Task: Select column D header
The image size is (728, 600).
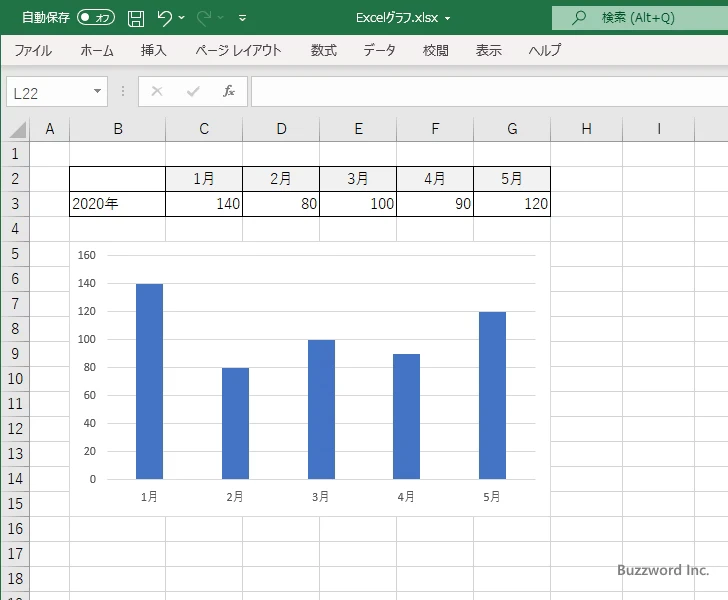Action: 281,129
